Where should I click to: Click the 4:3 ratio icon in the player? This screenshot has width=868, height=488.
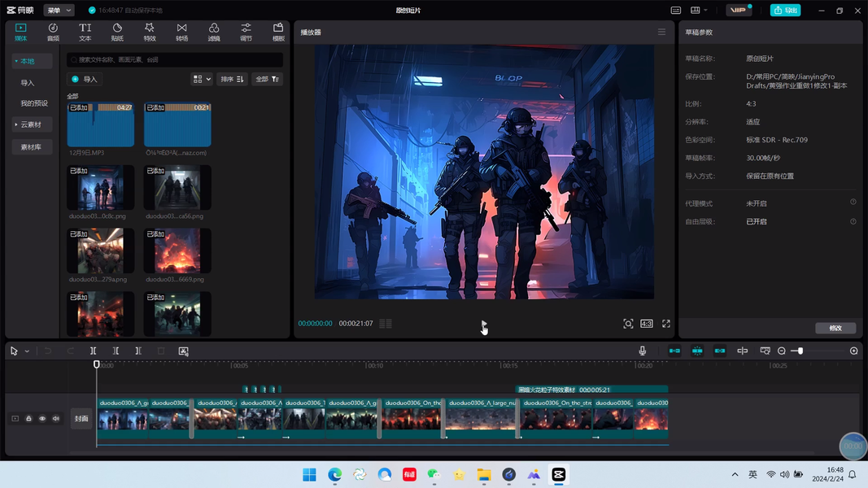point(647,324)
